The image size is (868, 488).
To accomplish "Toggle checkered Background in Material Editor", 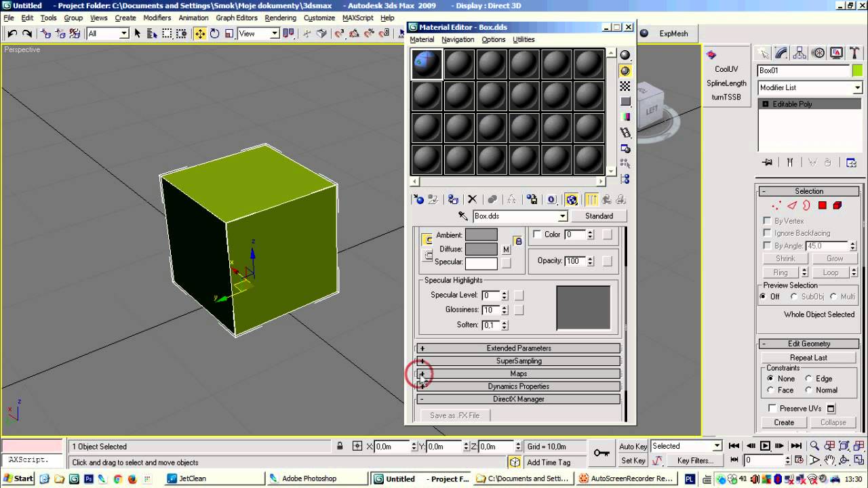I will (x=625, y=86).
